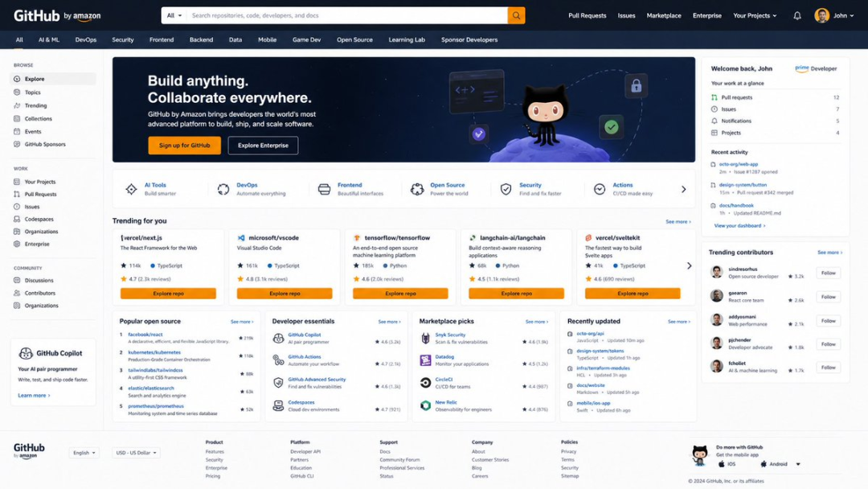Open Marketplace in the top navigation
This screenshot has width=868, height=489.
(664, 15)
